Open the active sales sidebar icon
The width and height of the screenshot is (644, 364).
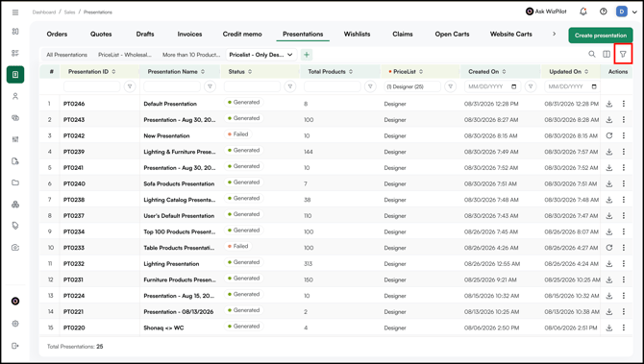[x=15, y=75]
